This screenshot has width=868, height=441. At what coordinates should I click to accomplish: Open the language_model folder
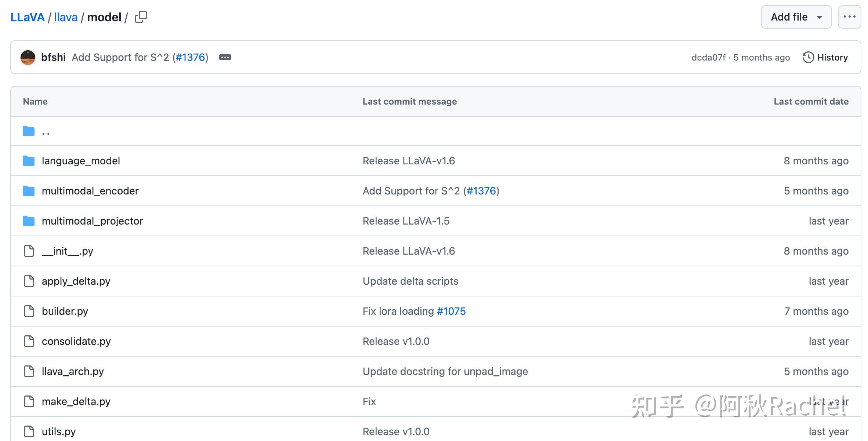coord(81,161)
